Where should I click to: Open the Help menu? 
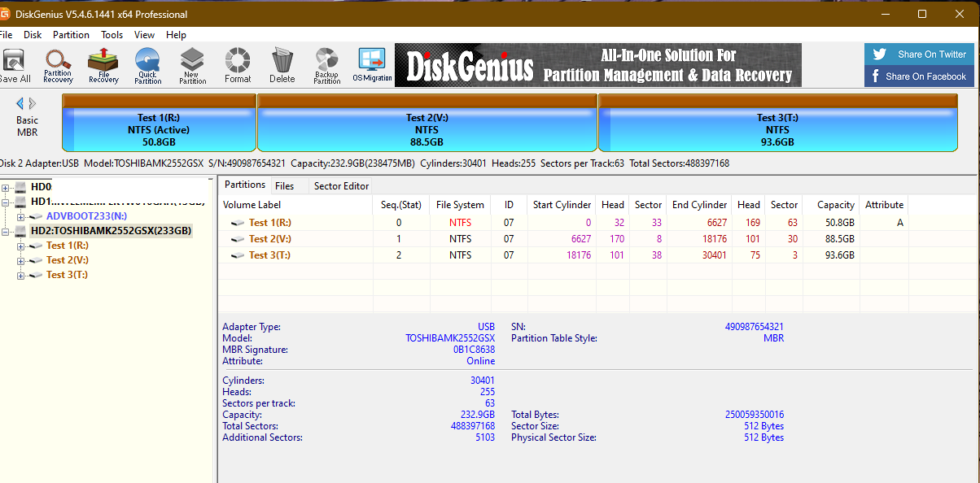(x=177, y=35)
